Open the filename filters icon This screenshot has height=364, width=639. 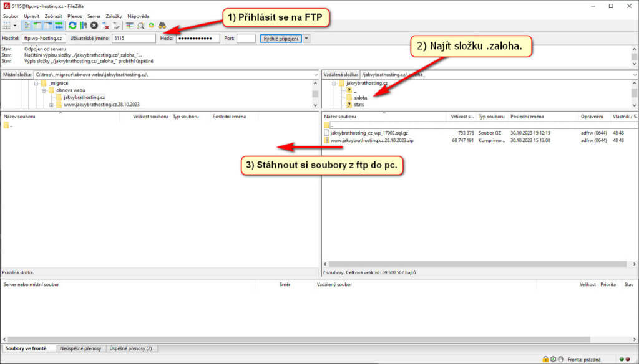pyautogui.click(x=130, y=26)
